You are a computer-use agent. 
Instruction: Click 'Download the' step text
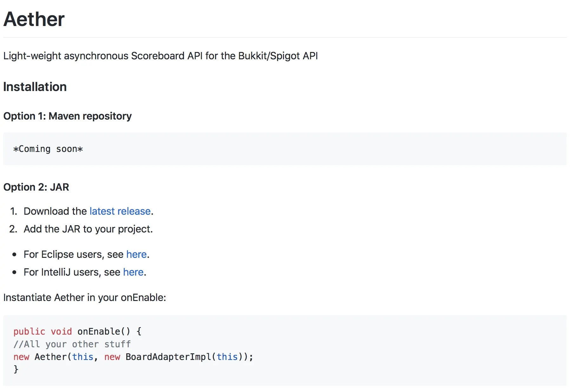55,211
